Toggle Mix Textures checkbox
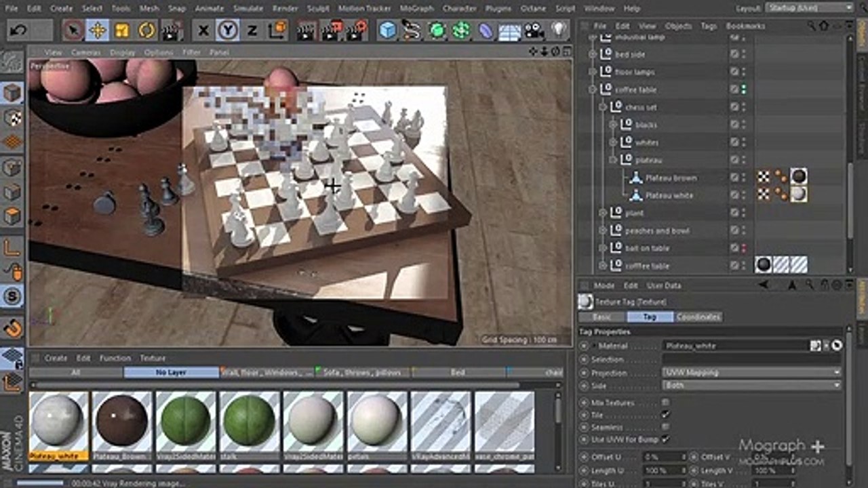 665,402
